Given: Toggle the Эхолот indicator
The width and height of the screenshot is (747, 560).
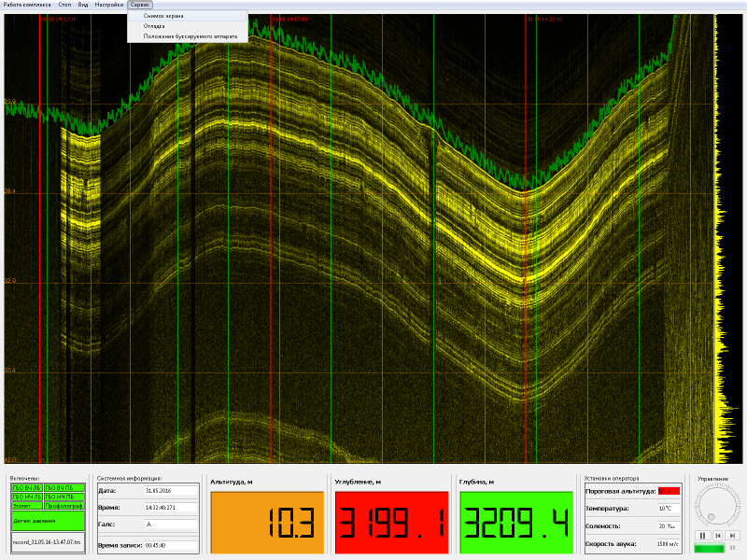Looking at the screenshot, I should (27, 506).
